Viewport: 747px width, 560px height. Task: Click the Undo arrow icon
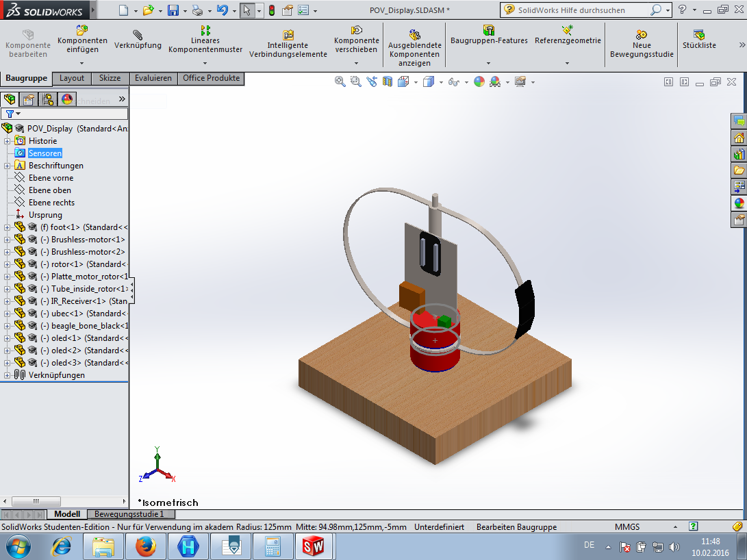[222, 10]
